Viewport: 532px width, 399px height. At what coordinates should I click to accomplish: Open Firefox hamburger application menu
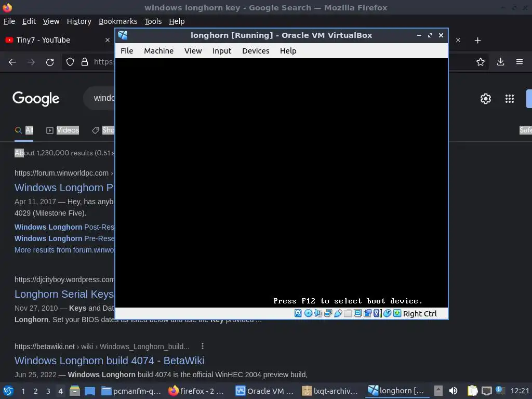pyautogui.click(x=519, y=62)
